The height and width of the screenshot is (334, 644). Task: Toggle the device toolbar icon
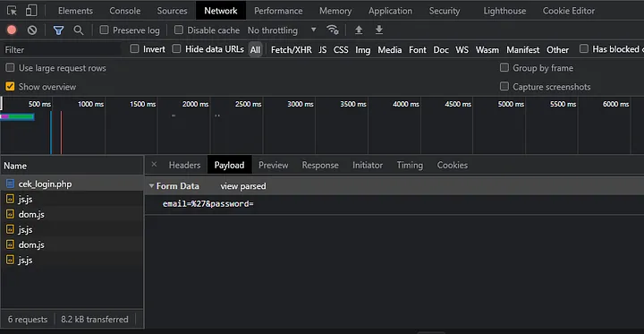[x=31, y=11]
